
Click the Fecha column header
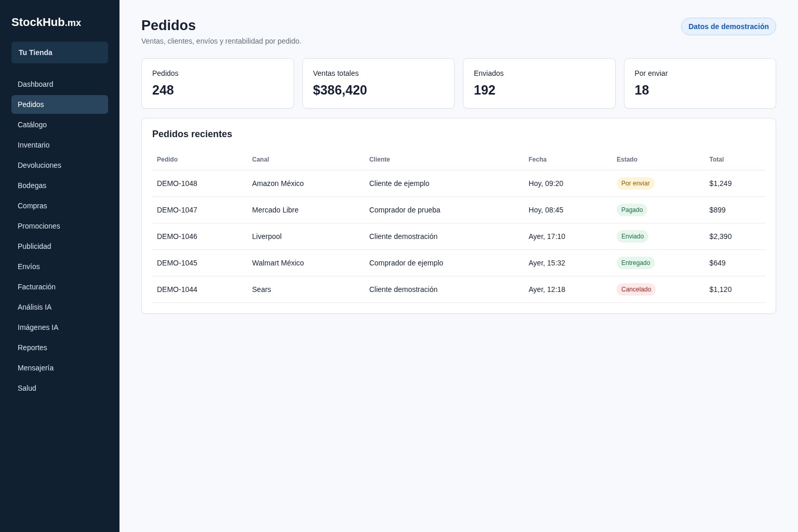537,159
